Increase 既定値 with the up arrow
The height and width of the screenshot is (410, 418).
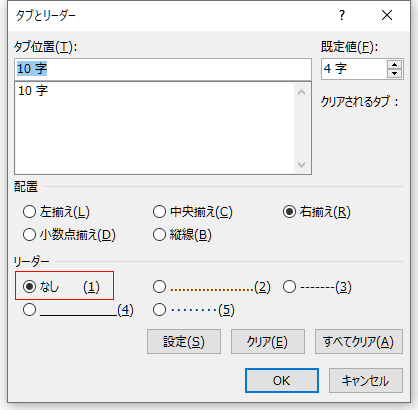395,65
